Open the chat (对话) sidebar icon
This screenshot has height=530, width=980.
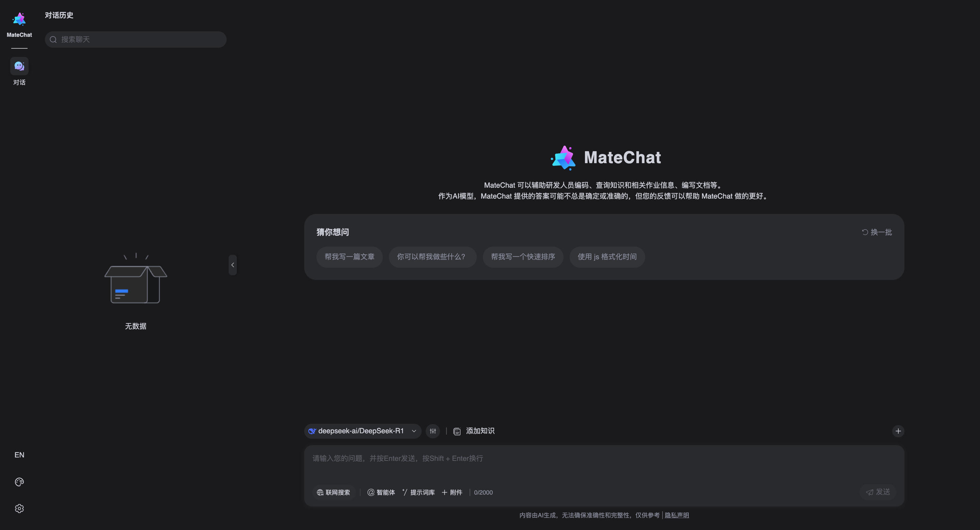point(19,66)
